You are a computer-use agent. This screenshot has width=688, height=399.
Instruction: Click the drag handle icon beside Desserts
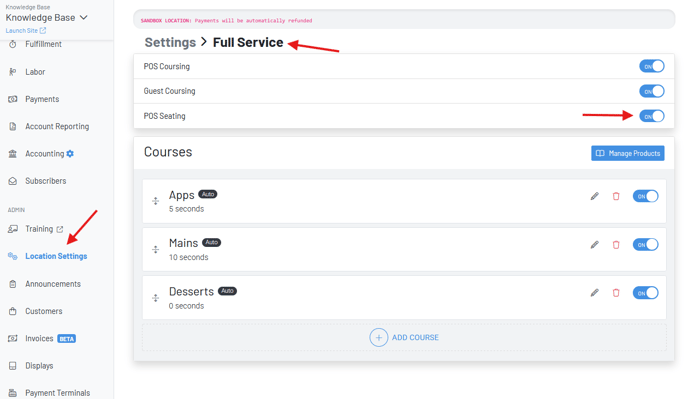155,298
